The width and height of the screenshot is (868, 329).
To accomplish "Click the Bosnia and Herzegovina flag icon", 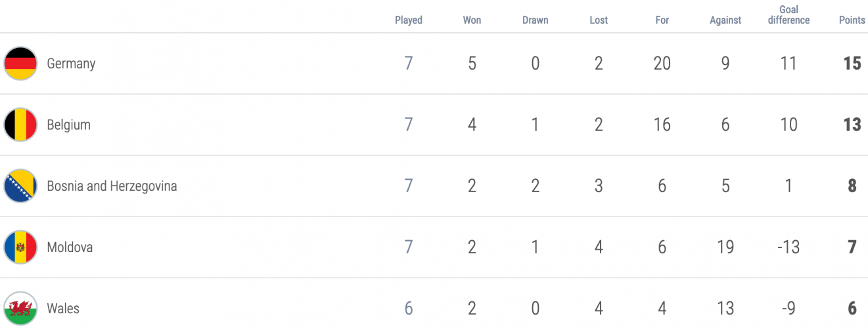I will 20,186.
